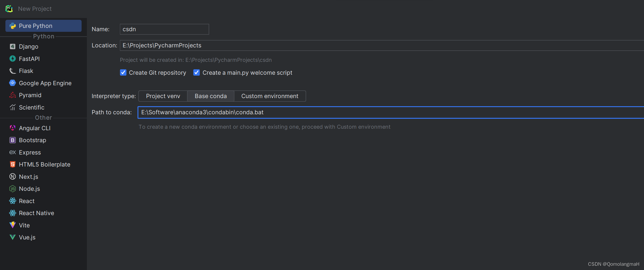Select the FastAPI project icon
644x270 pixels.
point(13,58)
